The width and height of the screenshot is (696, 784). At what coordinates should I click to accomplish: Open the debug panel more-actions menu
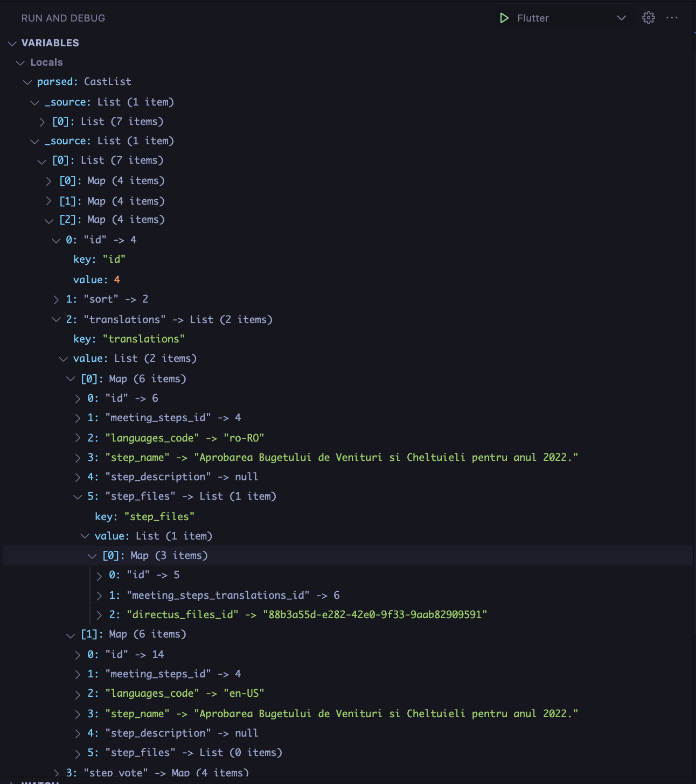click(672, 18)
